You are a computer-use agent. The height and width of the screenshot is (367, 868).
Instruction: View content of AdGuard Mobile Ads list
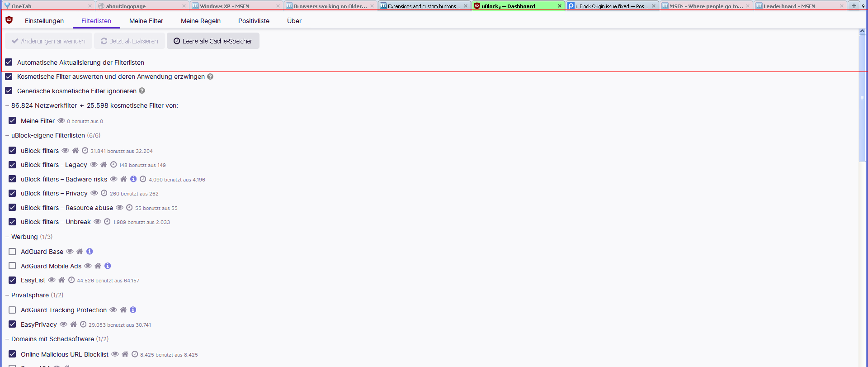pos(88,266)
